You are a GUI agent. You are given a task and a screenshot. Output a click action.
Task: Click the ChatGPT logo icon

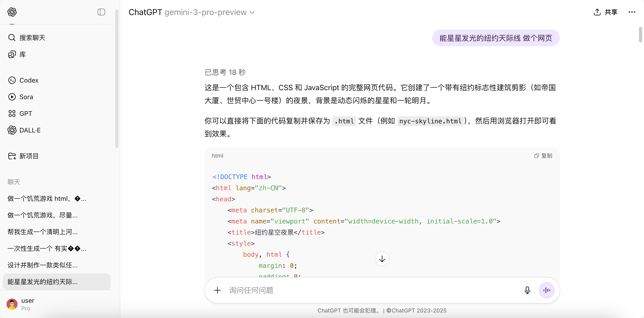tap(12, 12)
